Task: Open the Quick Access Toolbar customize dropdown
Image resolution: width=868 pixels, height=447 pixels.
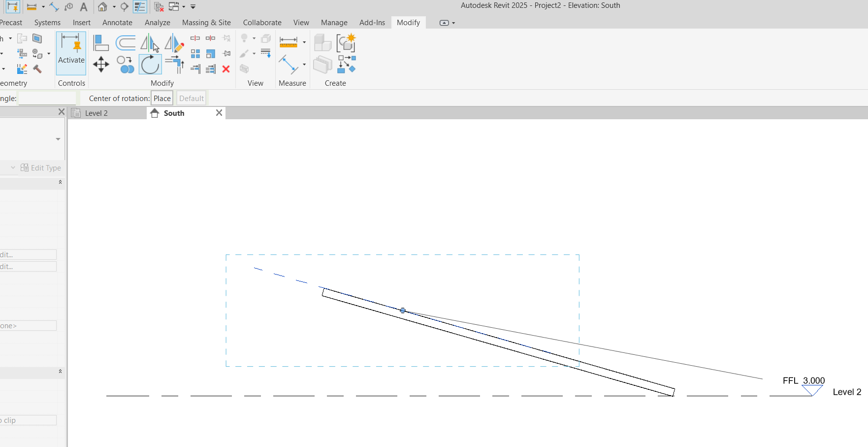Action: click(193, 7)
